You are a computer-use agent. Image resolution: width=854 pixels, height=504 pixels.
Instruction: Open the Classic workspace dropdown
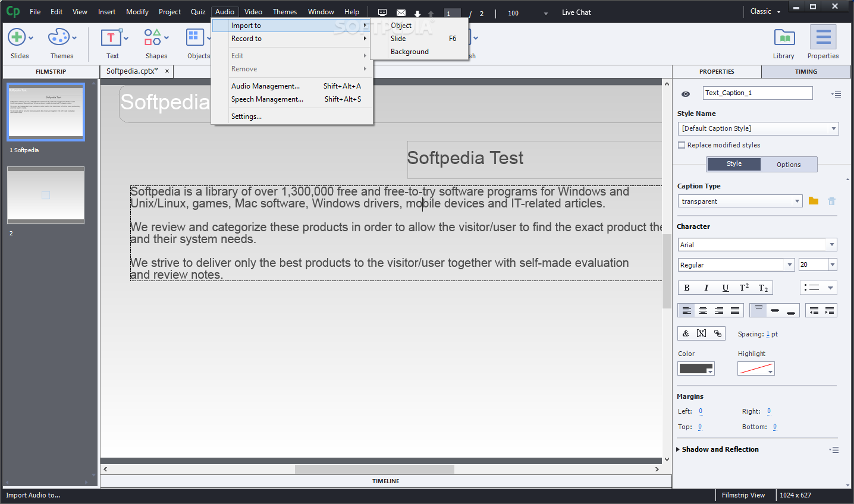click(765, 11)
